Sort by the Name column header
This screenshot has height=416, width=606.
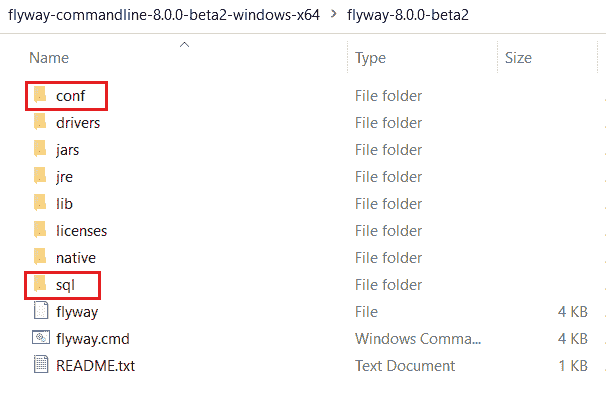click(x=49, y=58)
